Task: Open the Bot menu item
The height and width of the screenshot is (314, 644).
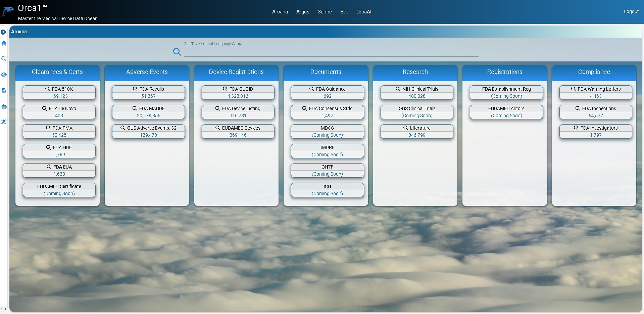Action: 344,12
